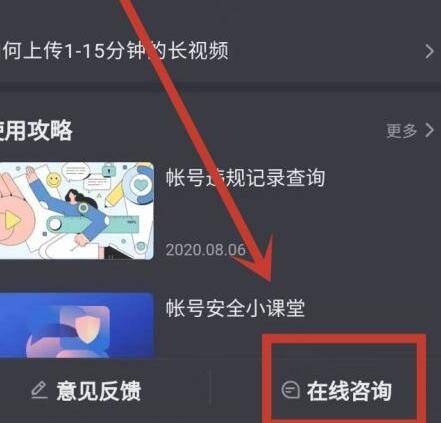Click the green padlock in the illustration

(107, 170)
